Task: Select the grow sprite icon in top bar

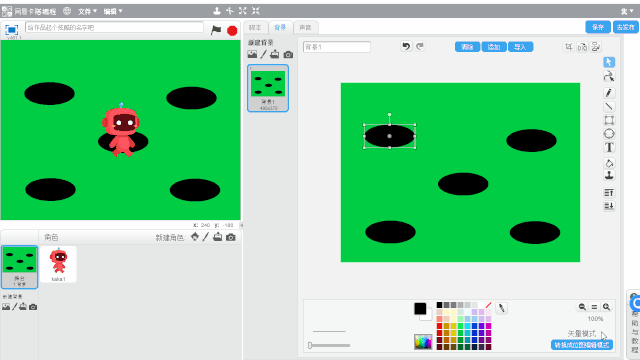Action: [x=243, y=11]
